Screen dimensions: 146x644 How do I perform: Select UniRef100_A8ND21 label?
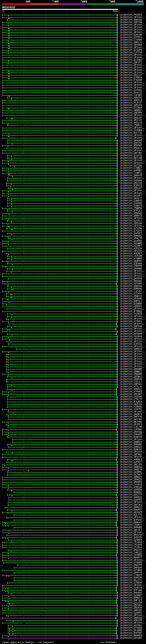click(x=131, y=477)
